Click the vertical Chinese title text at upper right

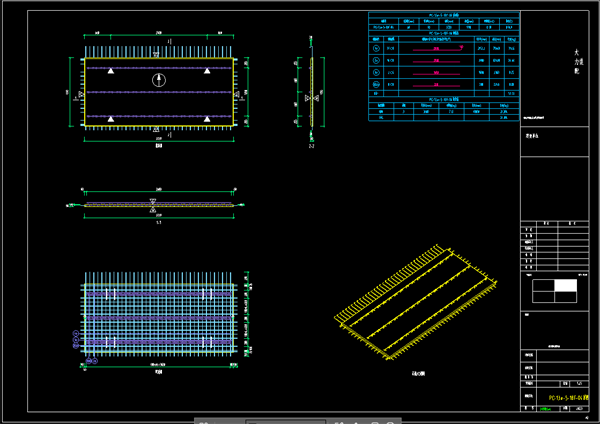click(x=577, y=62)
